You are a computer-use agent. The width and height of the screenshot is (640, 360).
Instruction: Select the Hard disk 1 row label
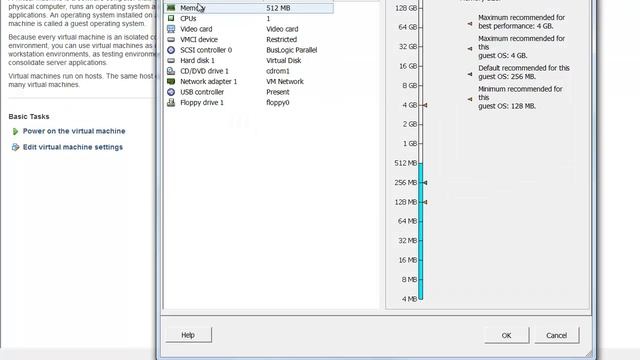197,60
